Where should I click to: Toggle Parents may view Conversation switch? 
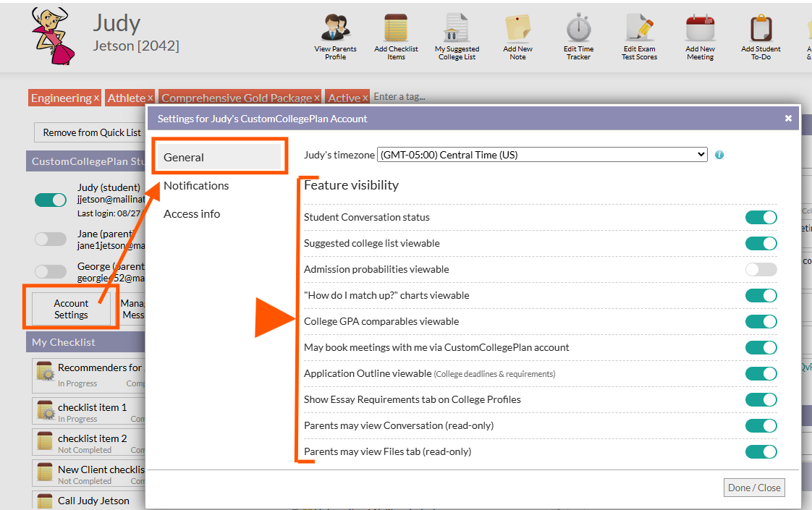click(x=761, y=425)
